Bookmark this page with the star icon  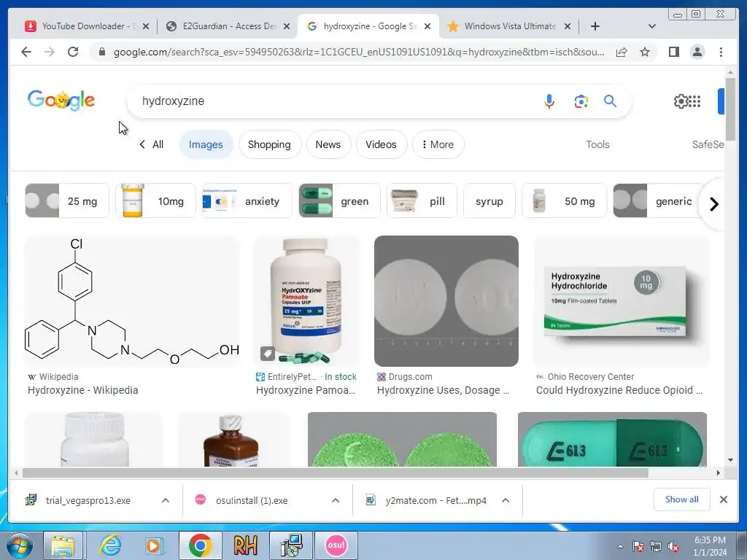pyautogui.click(x=645, y=52)
